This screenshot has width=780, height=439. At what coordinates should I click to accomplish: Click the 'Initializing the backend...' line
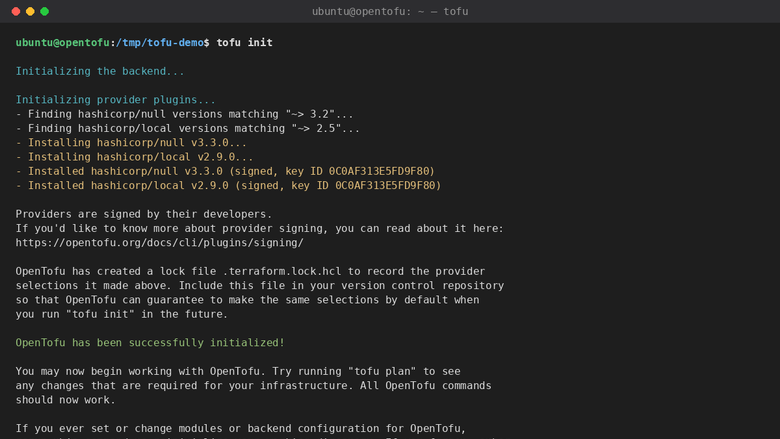click(x=100, y=71)
